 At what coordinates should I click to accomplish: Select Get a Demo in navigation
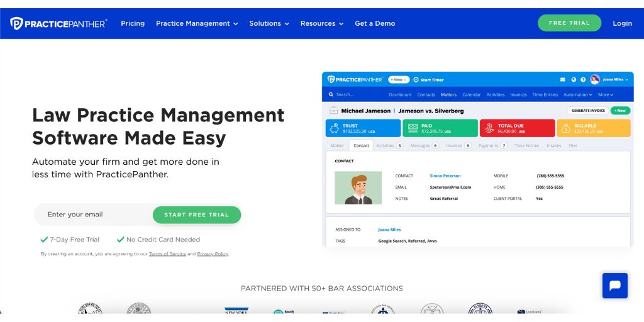(x=375, y=23)
